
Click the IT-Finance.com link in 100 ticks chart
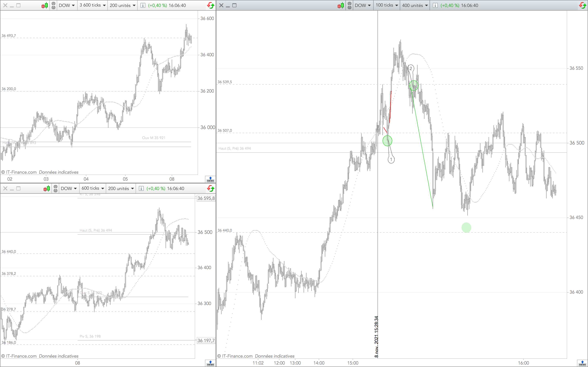[x=237, y=356]
